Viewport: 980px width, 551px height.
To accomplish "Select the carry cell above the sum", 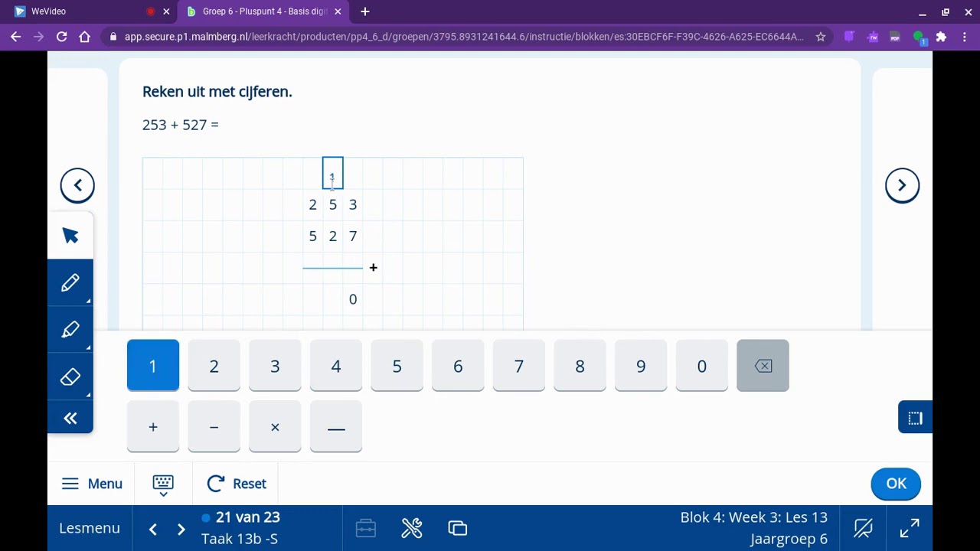I will point(333,173).
